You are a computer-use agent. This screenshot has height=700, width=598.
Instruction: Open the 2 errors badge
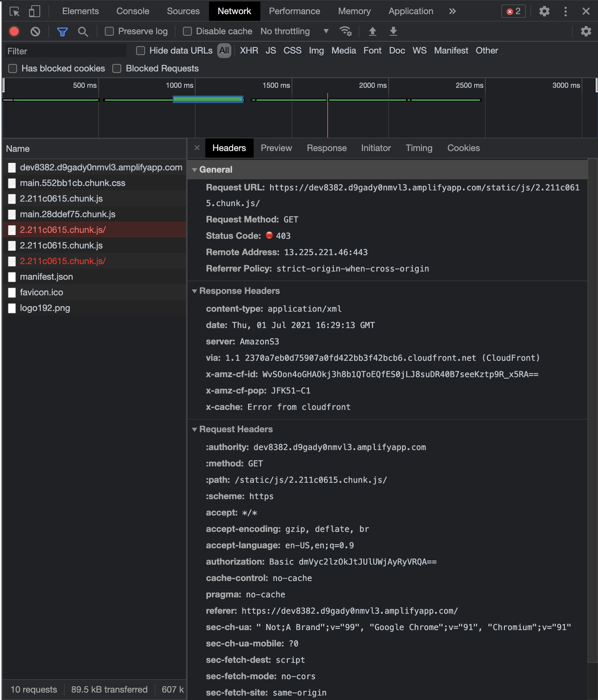point(513,11)
